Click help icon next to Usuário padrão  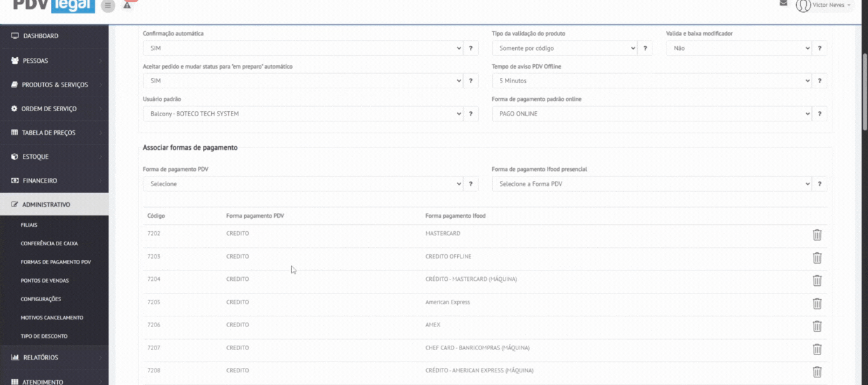(471, 114)
